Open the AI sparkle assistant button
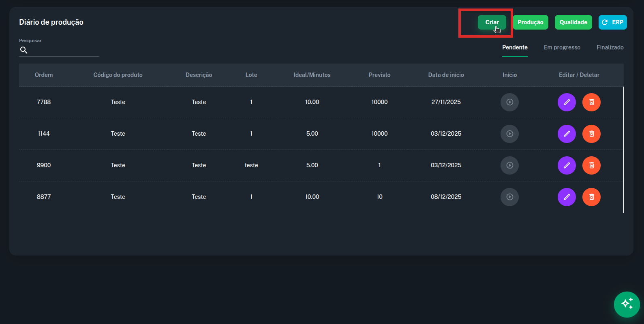Image resolution: width=644 pixels, height=324 pixels. [x=627, y=304]
